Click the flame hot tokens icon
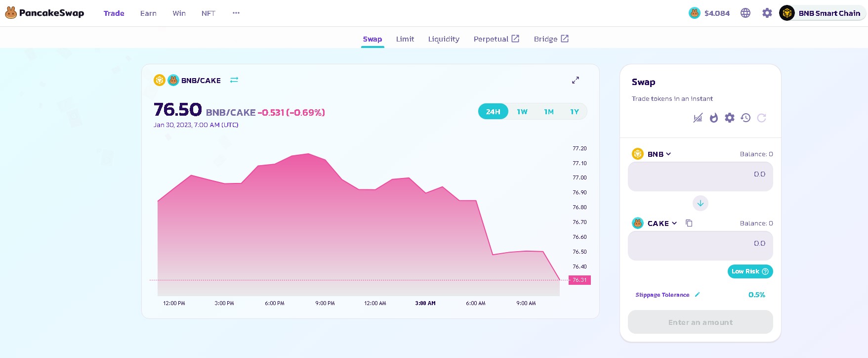 tap(713, 118)
